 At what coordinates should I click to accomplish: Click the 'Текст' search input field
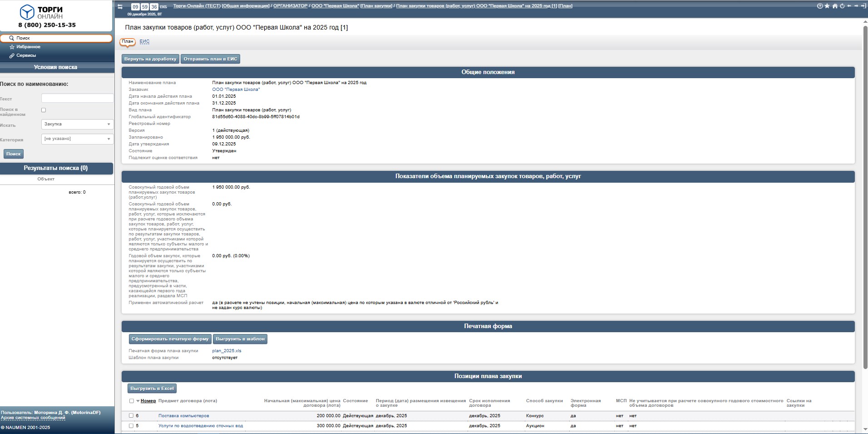(77, 98)
